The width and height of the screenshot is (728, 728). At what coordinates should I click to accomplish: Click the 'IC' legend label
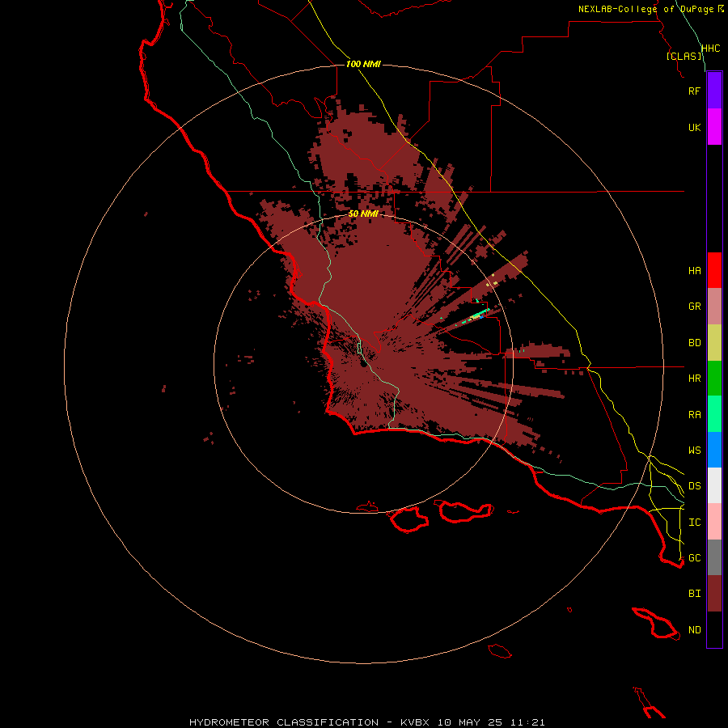(x=694, y=523)
